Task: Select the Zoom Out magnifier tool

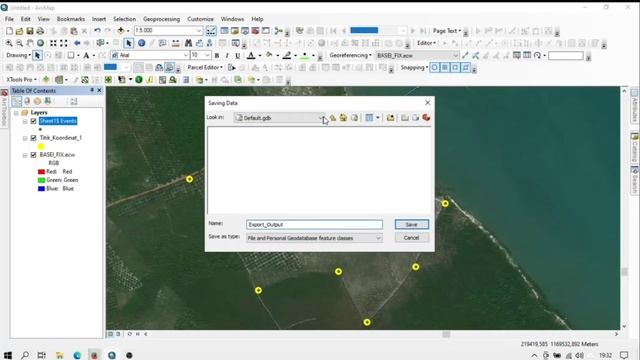Action: (x=19, y=43)
